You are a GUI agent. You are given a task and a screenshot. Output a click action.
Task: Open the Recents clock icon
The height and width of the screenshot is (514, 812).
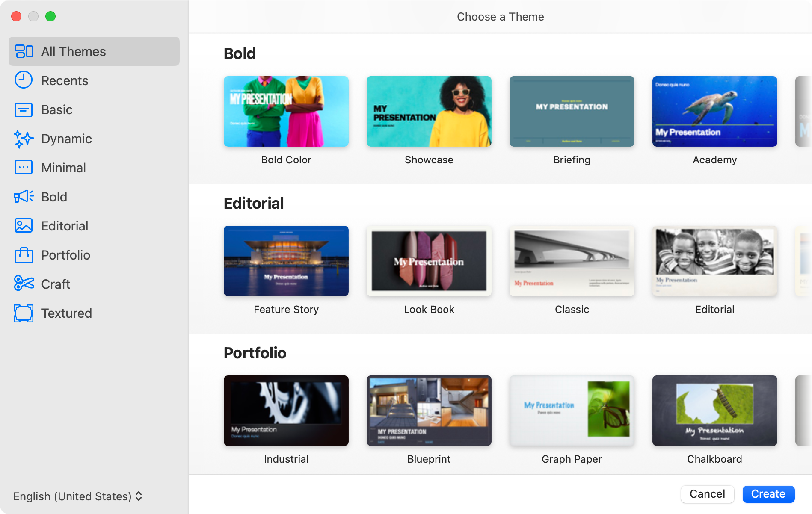coord(24,80)
